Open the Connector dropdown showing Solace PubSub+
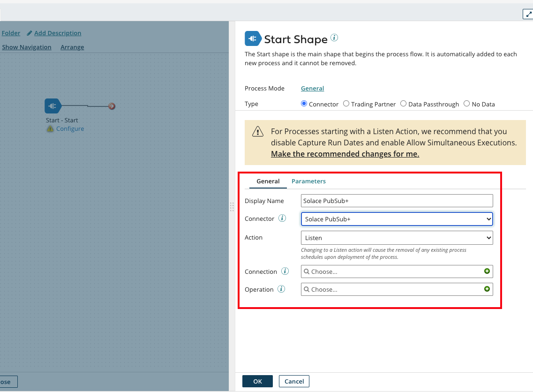This screenshot has height=392, width=533. 397,219
